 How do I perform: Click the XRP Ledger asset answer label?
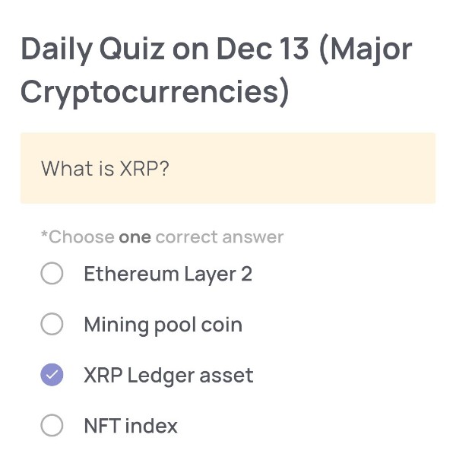click(x=168, y=375)
